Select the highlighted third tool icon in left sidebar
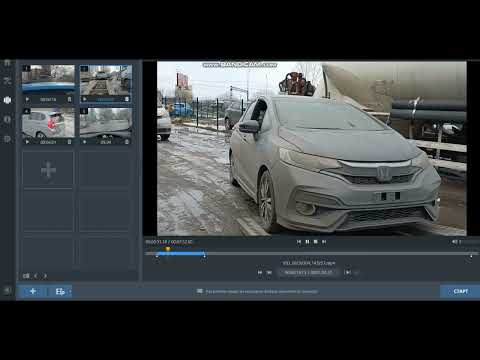 point(7,100)
